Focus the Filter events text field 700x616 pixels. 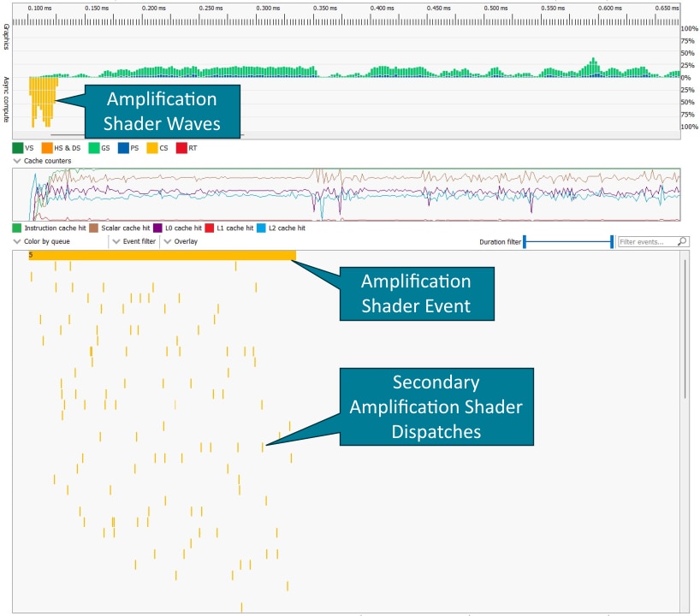(x=646, y=242)
